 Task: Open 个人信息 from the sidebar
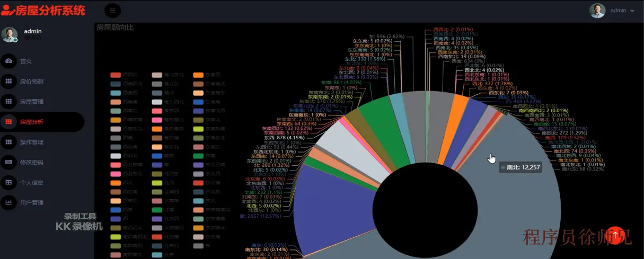[x=31, y=182]
